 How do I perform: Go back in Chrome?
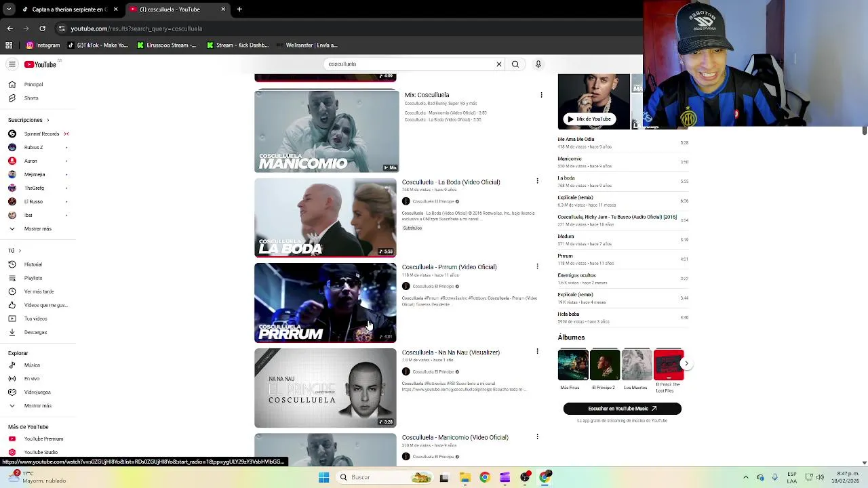(x=9, y=28)
